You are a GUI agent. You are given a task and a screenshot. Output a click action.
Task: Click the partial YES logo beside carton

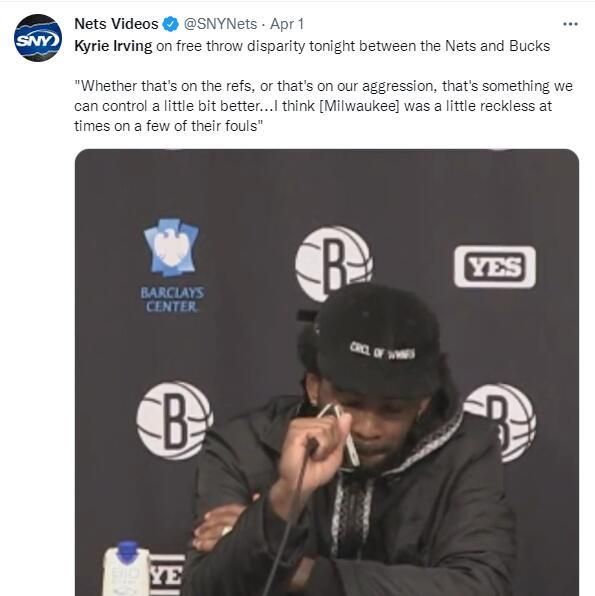coord(168,575)
